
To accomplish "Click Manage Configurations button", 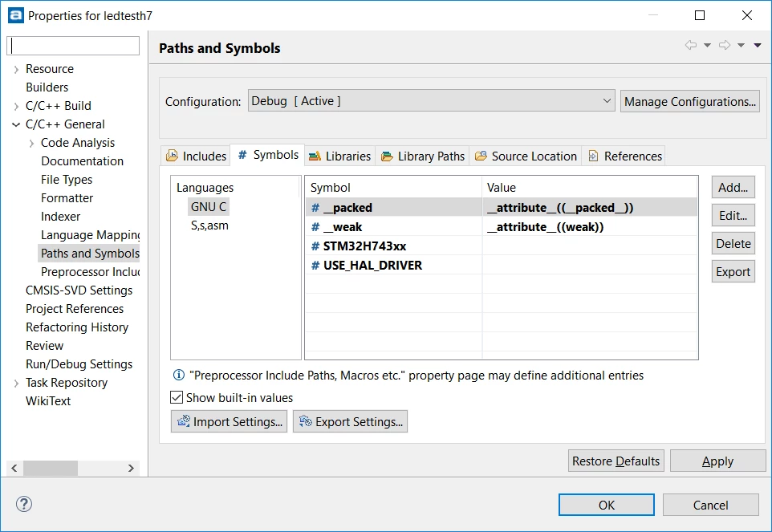I will (x=690, y=101).
